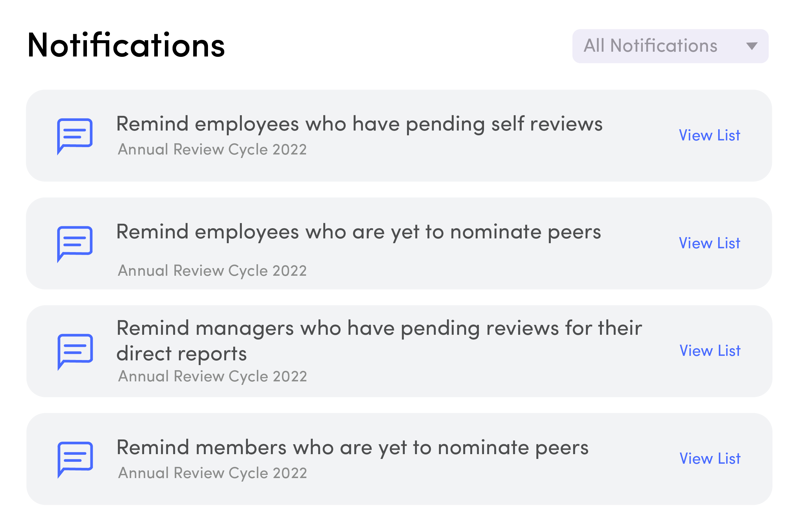View List for pending self reviews reminder
Viewport: 799px width, 532px height.
click(709, 135)
